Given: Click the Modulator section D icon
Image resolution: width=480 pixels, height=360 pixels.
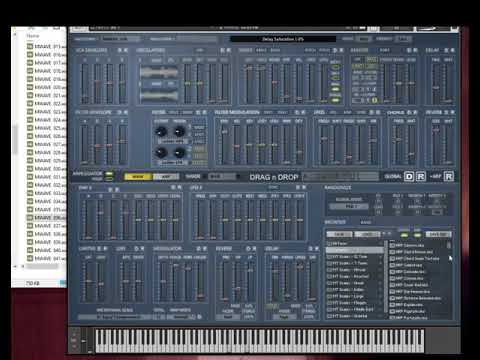Looking at the screenshot, I should tap(198, 249).
